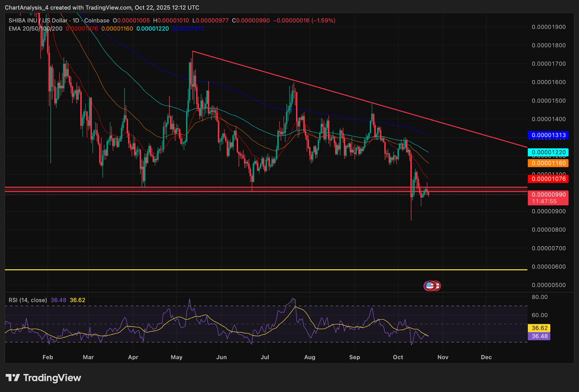Select the red 0.00001076 EMA 20 axis tag
Image resolution: width=579 pixels, height=392 pixels.
click(548, 179)
